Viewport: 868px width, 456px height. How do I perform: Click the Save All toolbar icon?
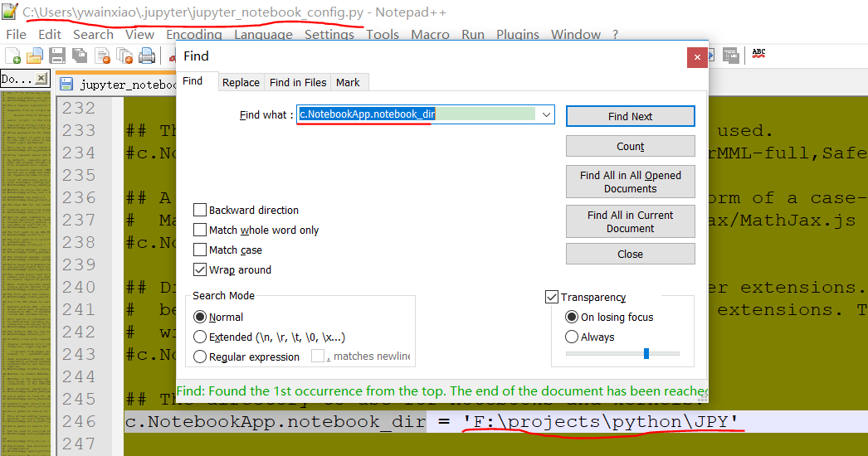[80, 56]
